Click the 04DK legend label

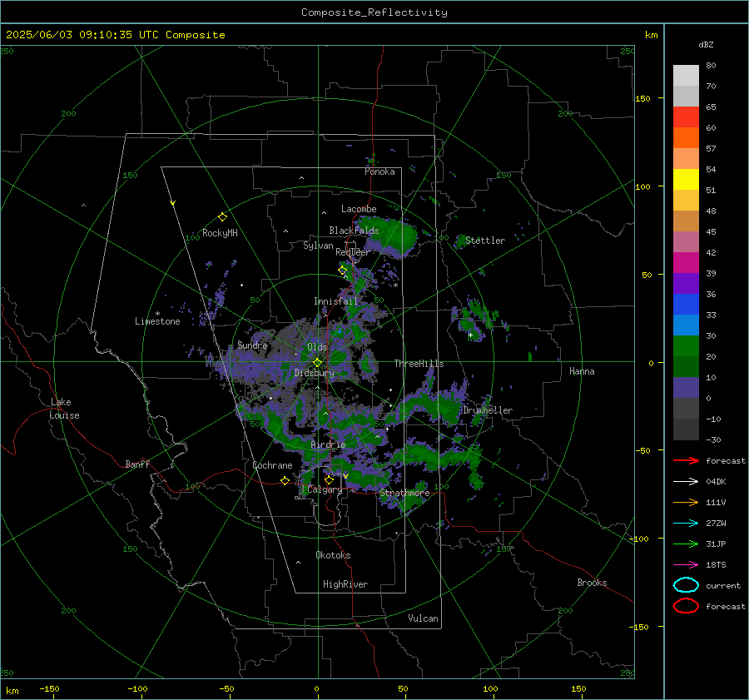(x=716, y=482)
